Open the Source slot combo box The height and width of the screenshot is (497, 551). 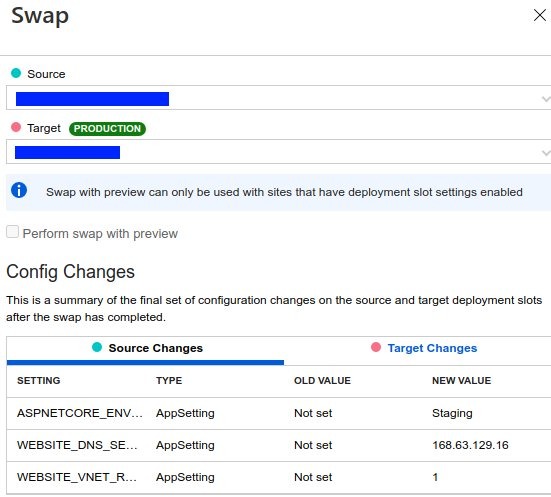point(278,98)
